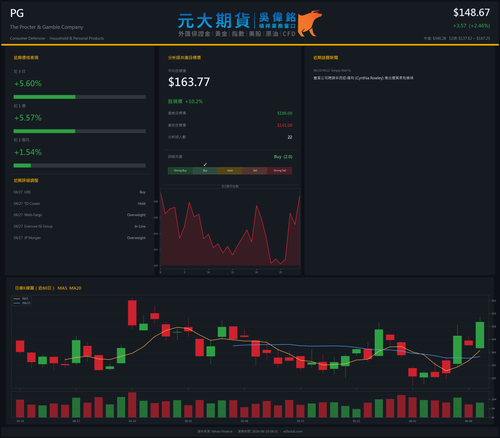Viewport: 500px width, 438px height.
Task: Click the Buy (2.0) consensus rating
Action: pos(283,157)
